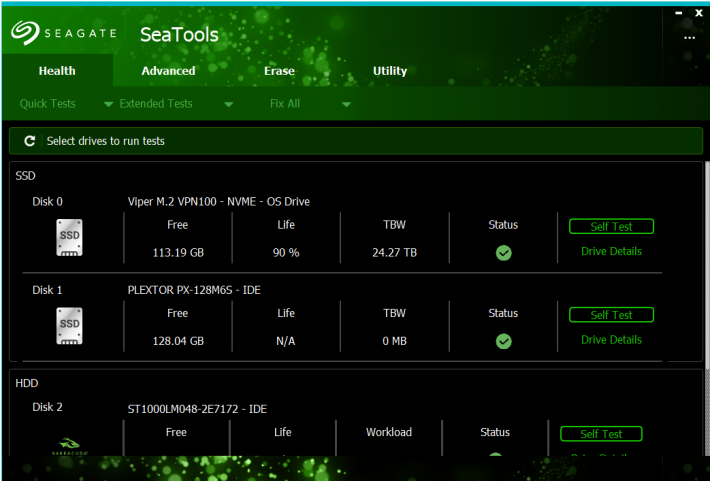Open the Erase tab

click(x=279, y=71)
